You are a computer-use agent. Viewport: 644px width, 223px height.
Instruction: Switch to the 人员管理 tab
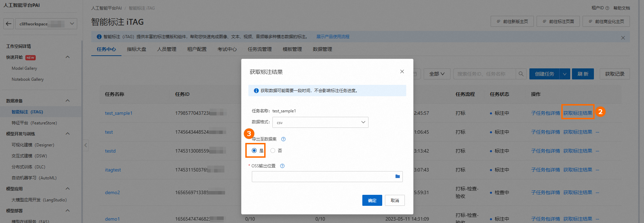tap(167, 49)
